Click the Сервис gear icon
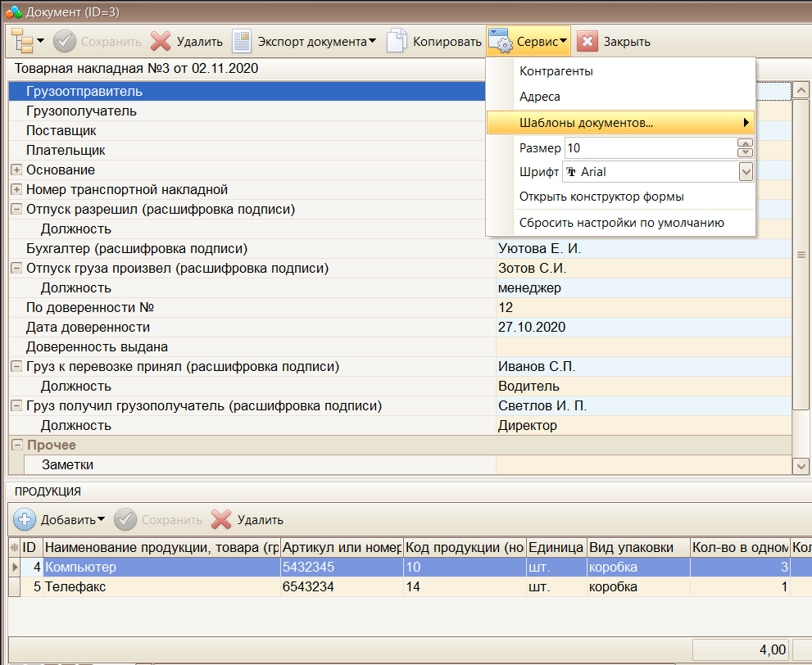 coord(501,41)
